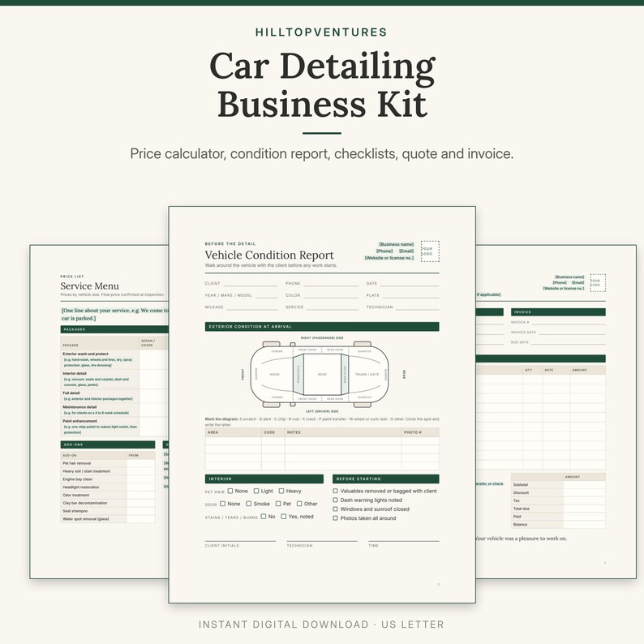Click the Invoice # field on invoice page

569,323
